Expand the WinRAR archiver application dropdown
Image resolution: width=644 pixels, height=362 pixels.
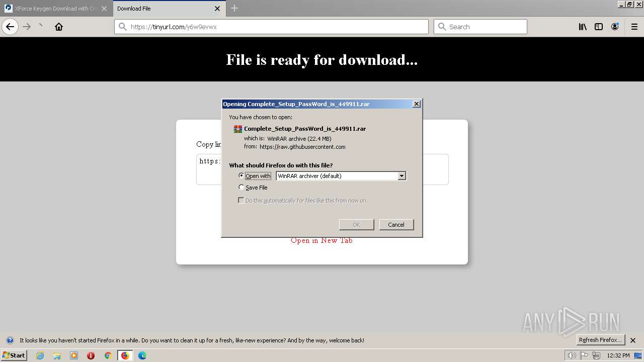point(341,176)
